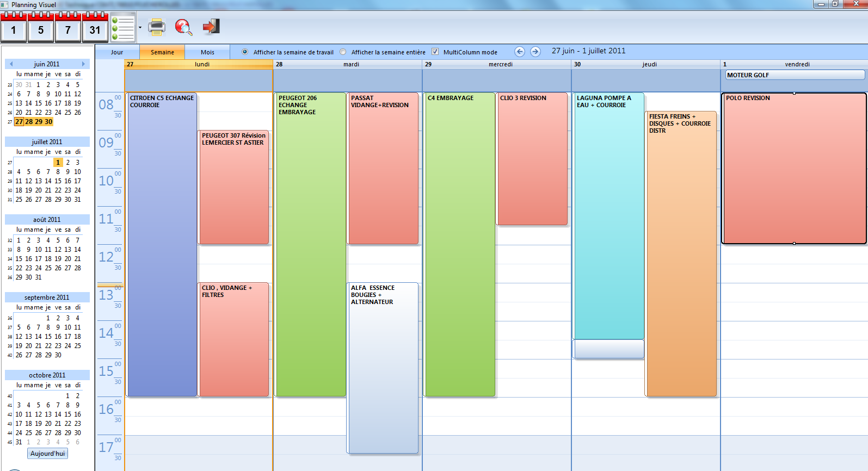
Task: Click the printer icon in toolbar
Action: tap(157, 27)
